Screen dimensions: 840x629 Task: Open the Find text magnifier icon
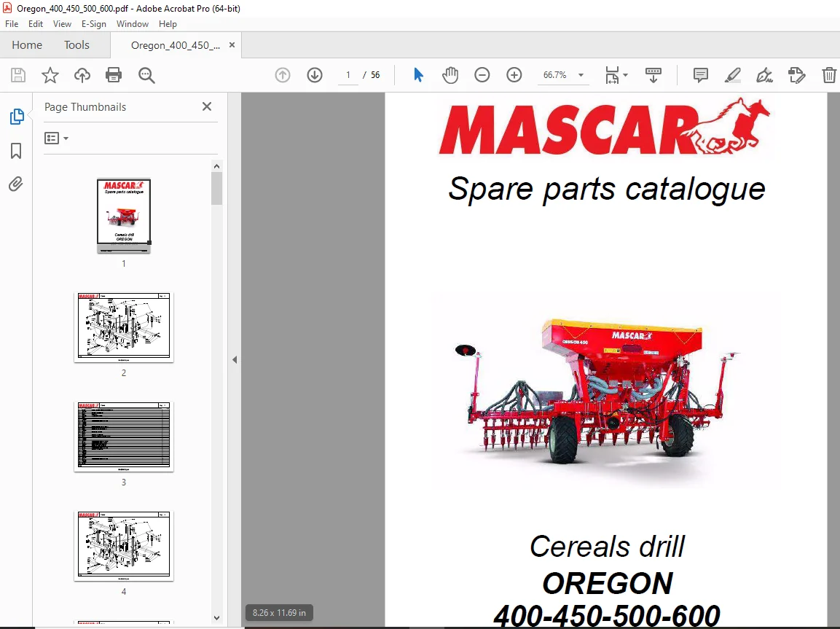tap(146, 75)
